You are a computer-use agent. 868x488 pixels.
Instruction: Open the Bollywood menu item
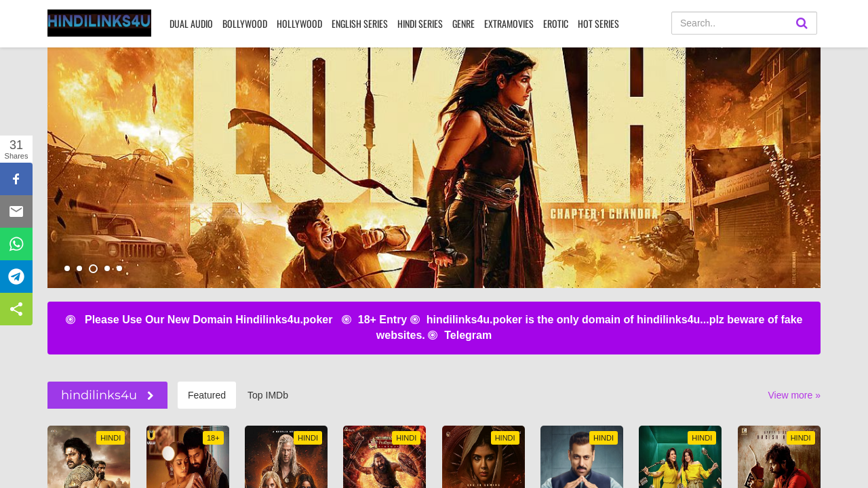click(245, 24)
